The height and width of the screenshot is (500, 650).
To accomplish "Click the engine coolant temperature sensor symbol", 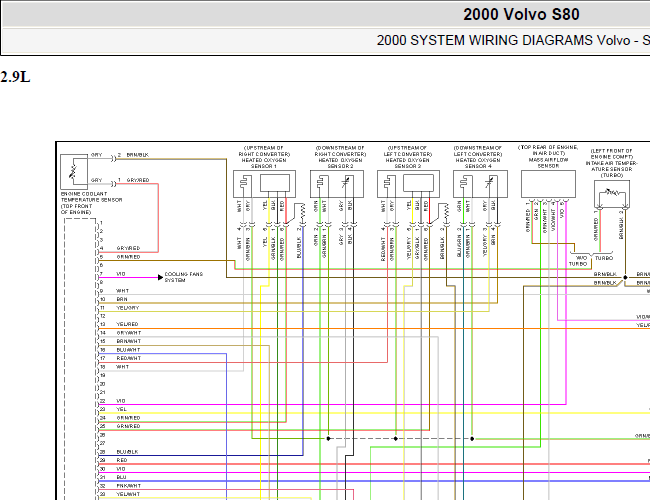I will tap(74, 172).
